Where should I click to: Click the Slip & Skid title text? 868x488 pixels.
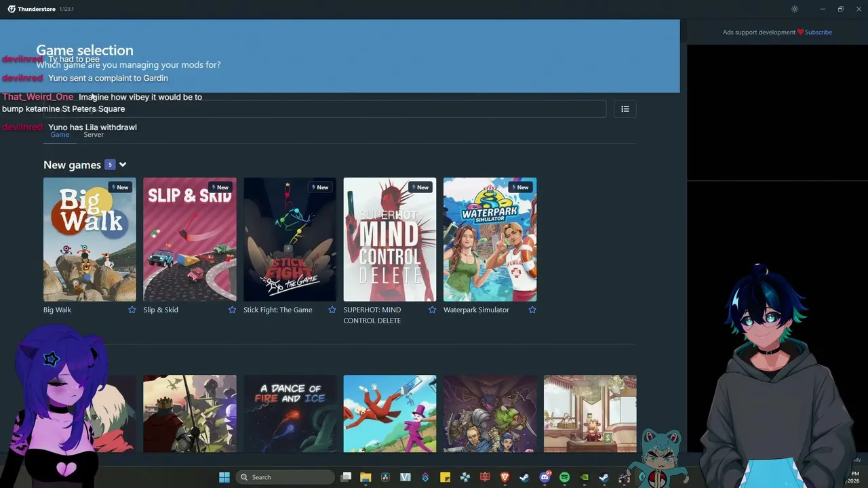(161, 310)
